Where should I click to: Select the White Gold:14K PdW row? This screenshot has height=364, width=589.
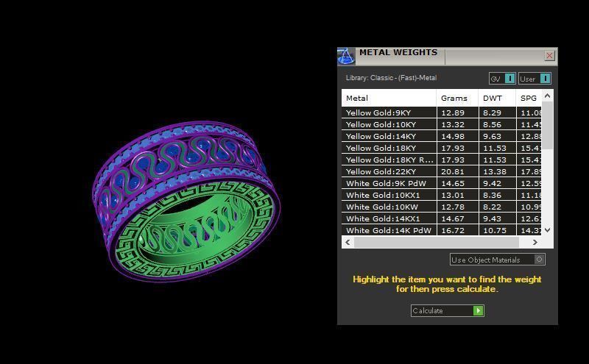[442, 230]
